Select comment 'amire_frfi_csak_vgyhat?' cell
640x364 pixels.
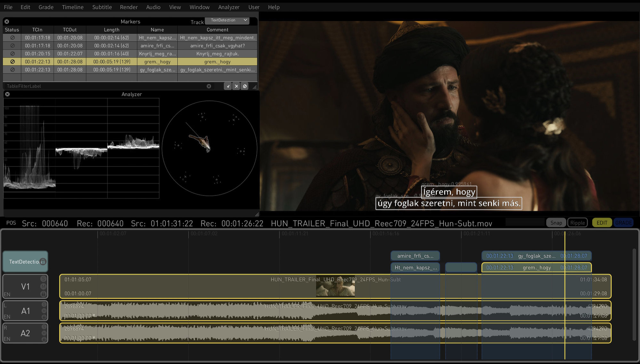pyautogui.click(x=218, y=46)
